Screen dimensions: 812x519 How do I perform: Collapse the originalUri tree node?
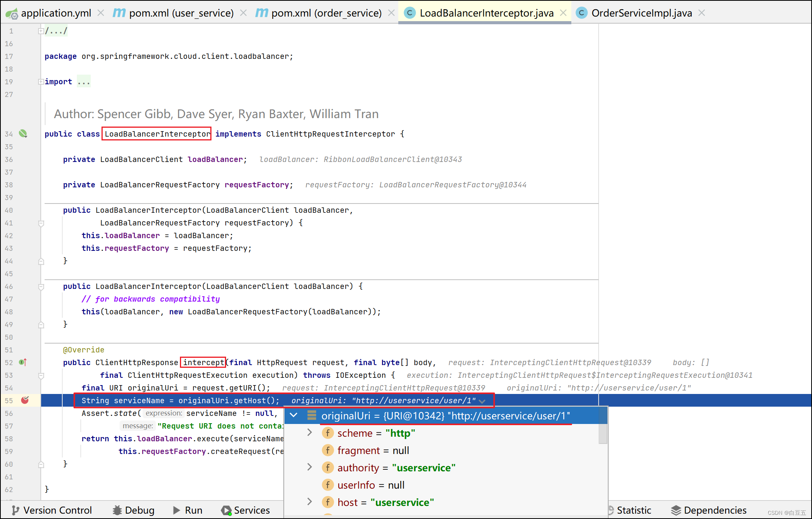[x=294, y=416]
